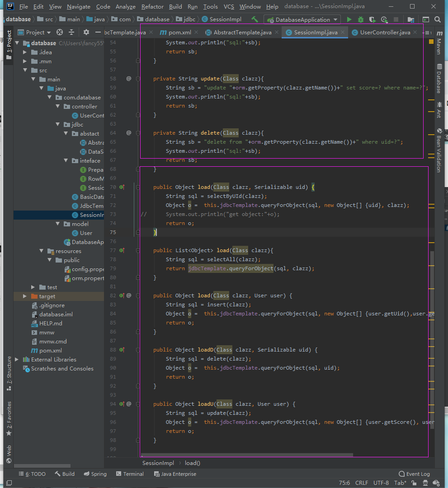This screenshot has height=488, width=448.
Task: Start debugging with the bug icon
Action: pos(360,19)
